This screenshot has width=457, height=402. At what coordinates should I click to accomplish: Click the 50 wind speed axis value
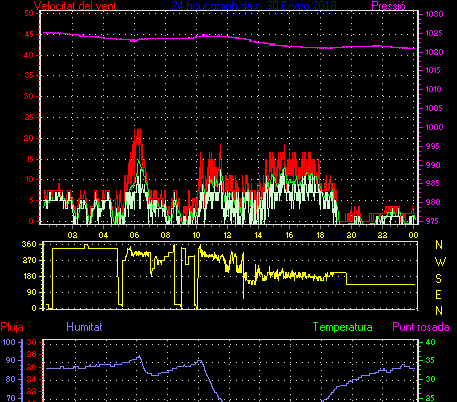29,13
